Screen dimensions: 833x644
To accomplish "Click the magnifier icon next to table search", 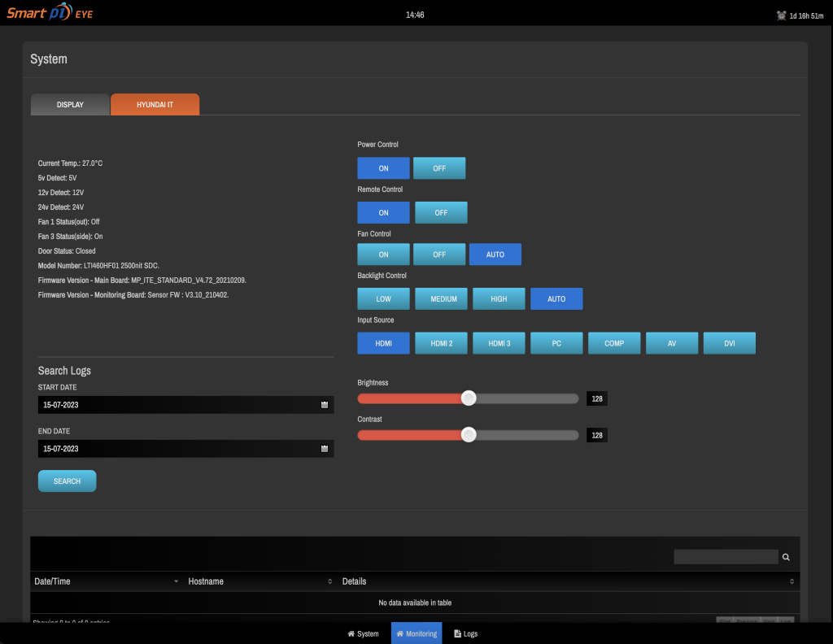I will (x=785, y=556).
